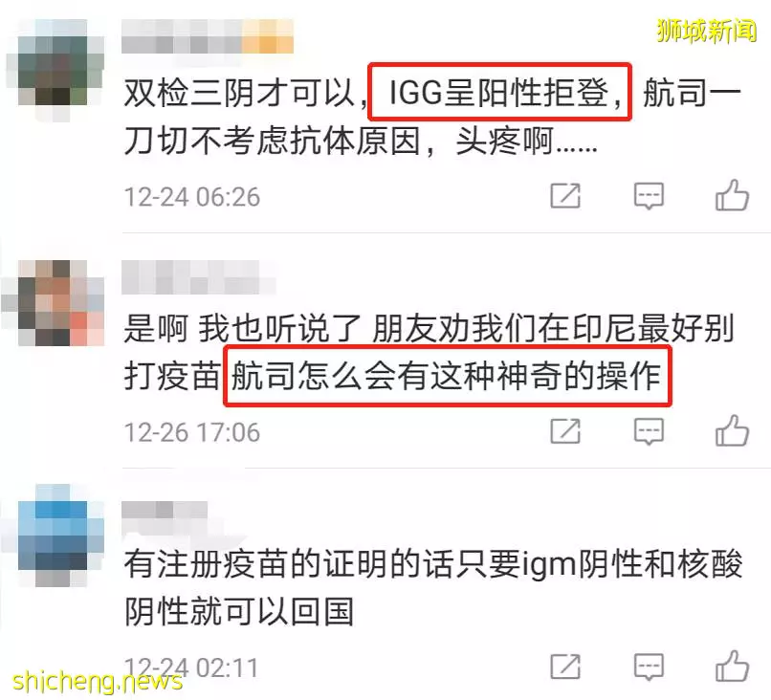Select the highlighted text IGG呈阳性拒登
771x700 pixels.
tap(499, 92)
